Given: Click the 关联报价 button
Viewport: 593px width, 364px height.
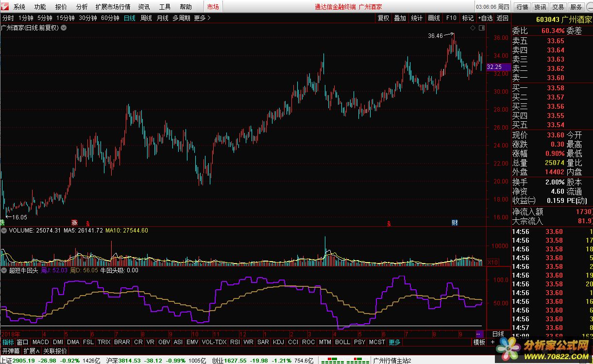Looking at the screenshot, I should click(55, 351).
